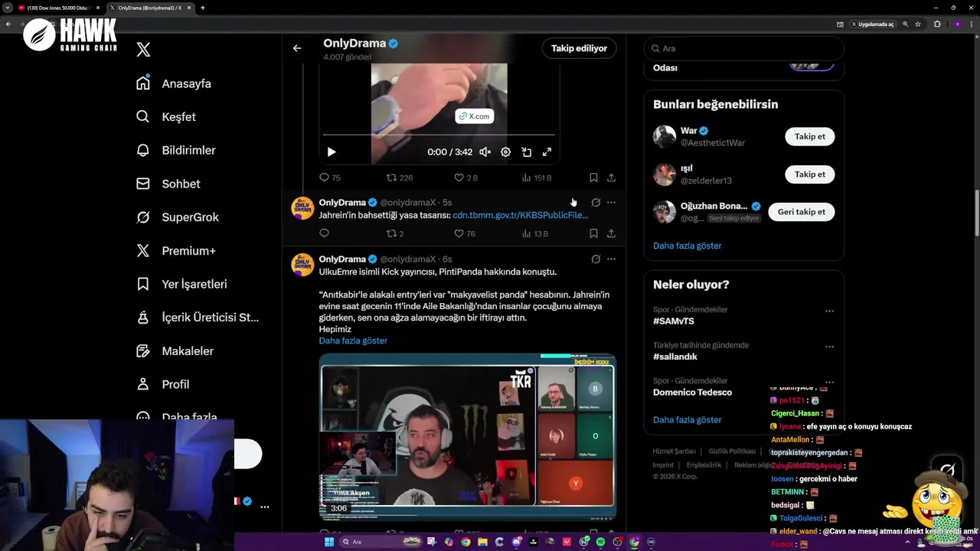The width and height of the screenshot is (980, 551).
Task: Toggle picture-in-picture on the video
Action: (x=527, y=152)
